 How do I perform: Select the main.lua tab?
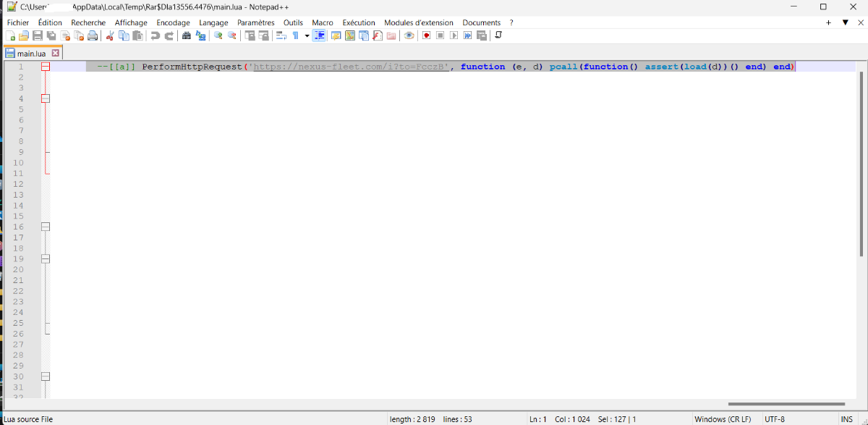tap(30, 54)
